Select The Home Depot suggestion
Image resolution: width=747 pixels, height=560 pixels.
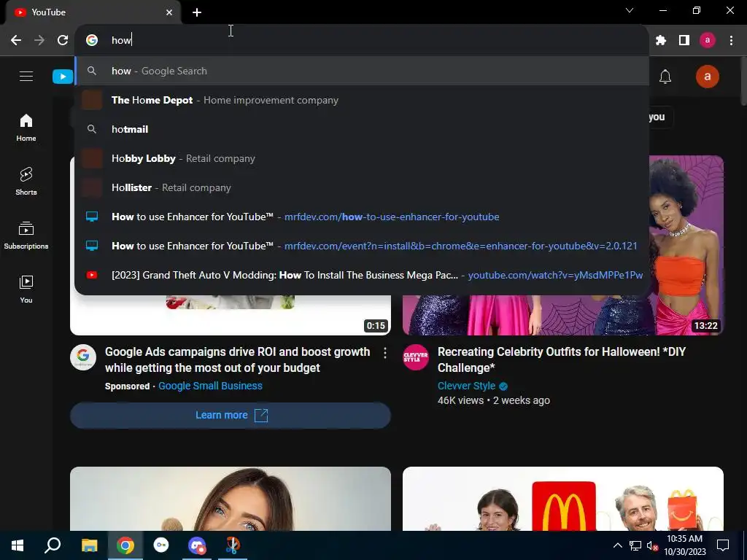(x=362, y=100)
